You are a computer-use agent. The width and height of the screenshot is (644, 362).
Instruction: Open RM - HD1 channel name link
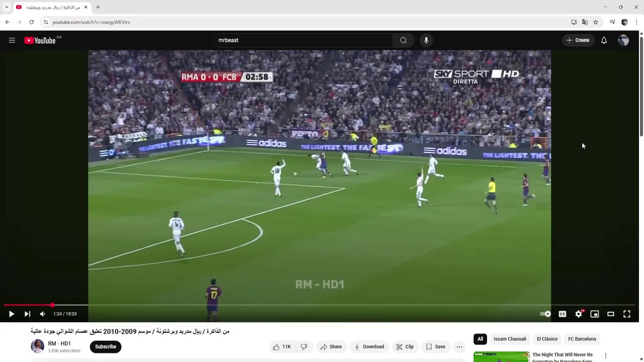click(x=59, y=343)
